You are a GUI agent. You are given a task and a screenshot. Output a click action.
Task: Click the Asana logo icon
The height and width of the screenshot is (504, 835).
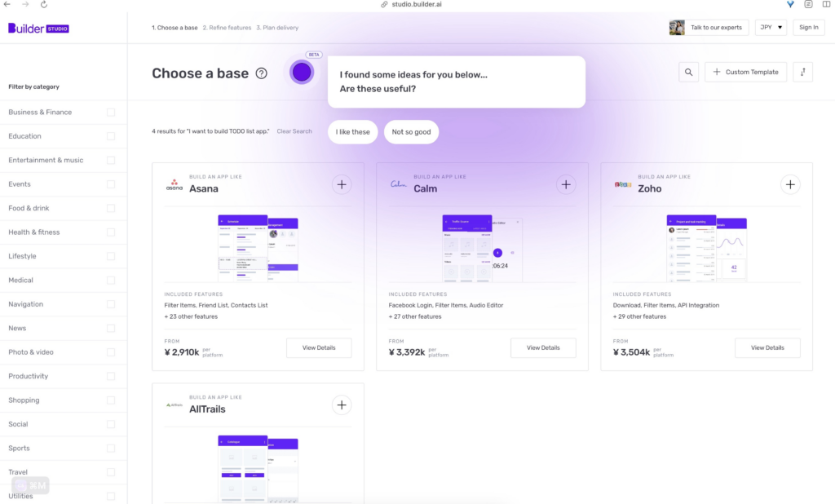175,185
